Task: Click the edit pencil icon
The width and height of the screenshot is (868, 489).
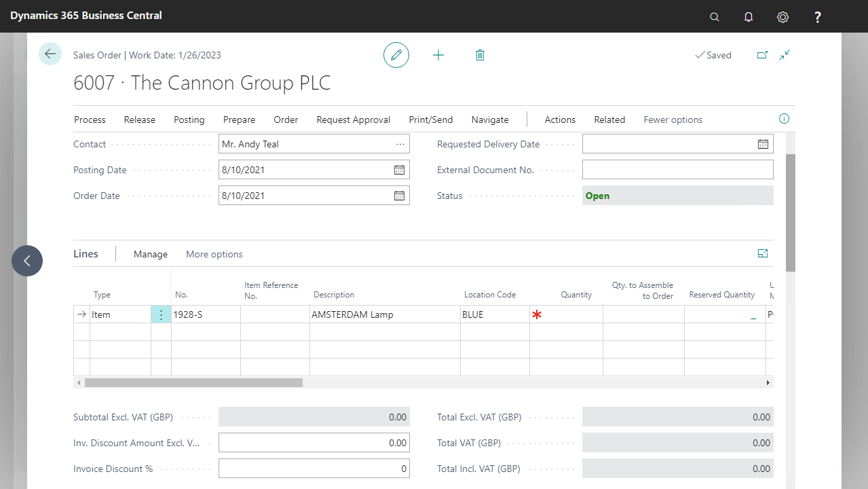Action: pyautogui.click(x=396, y=55)
